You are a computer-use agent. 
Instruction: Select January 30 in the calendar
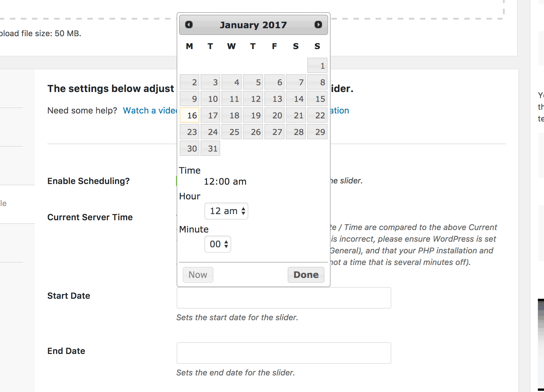tap(190, 148)
